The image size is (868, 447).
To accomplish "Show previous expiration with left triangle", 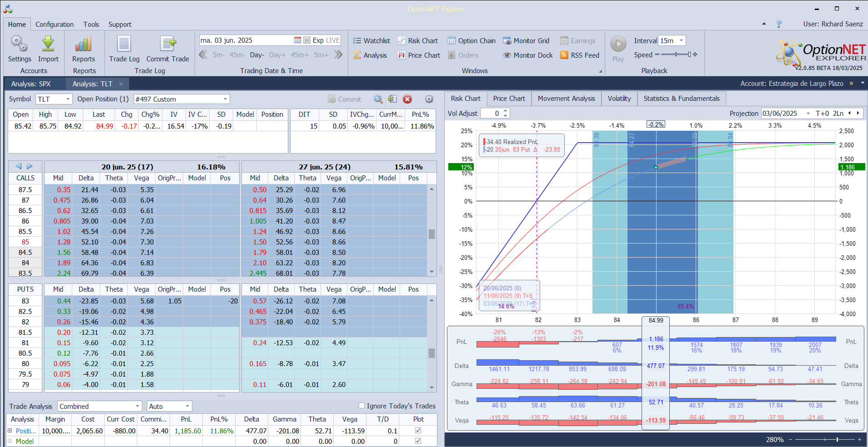I will [x=19, y=166].
